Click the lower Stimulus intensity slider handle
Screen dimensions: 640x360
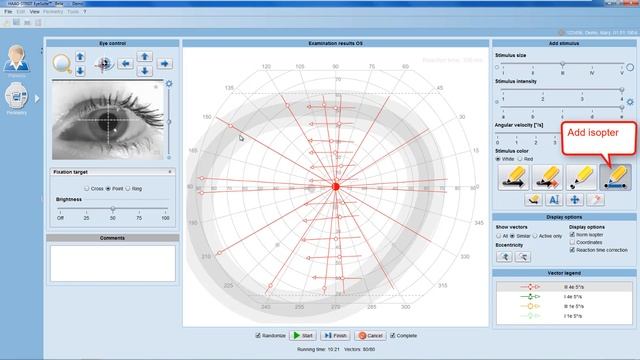point(622,107)
